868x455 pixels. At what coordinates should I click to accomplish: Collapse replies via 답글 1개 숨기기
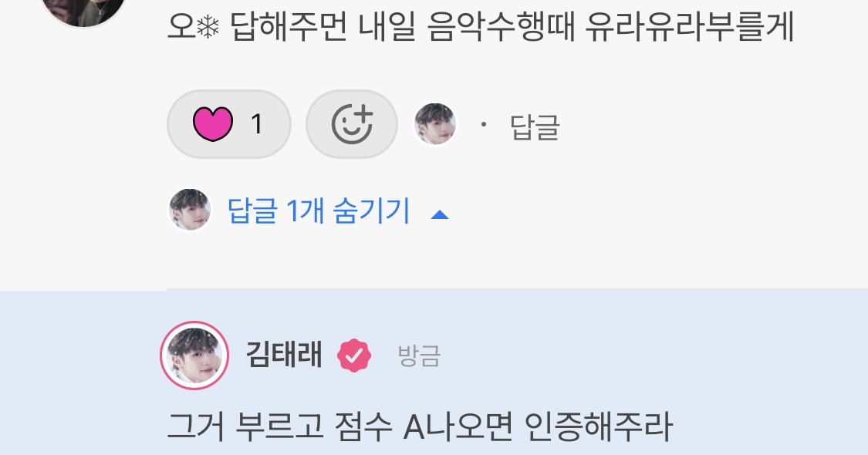tap(319, 211)
